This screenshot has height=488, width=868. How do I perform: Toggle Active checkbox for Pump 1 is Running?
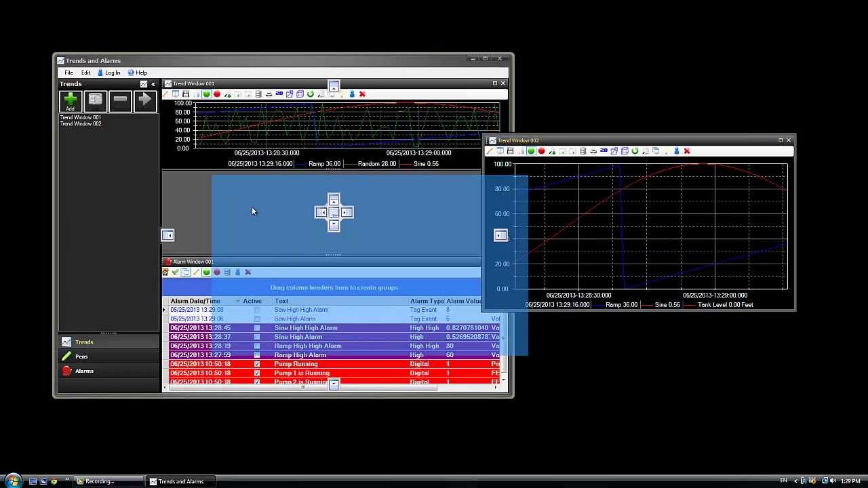coord(256,373)
